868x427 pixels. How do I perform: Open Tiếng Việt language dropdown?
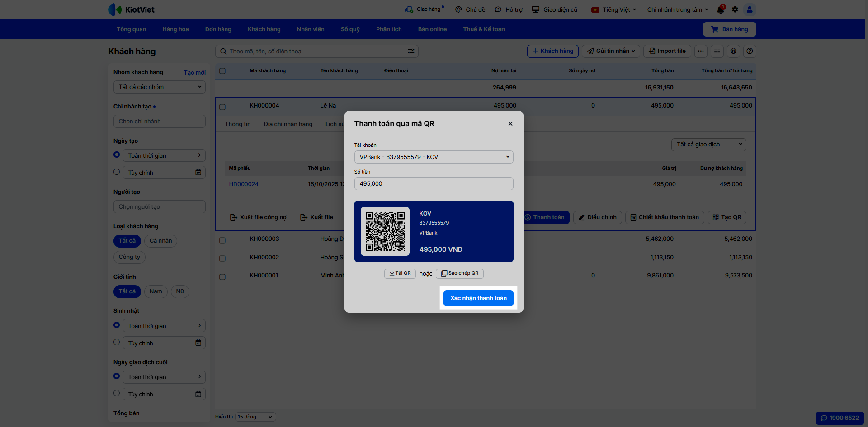pos(614,9)
